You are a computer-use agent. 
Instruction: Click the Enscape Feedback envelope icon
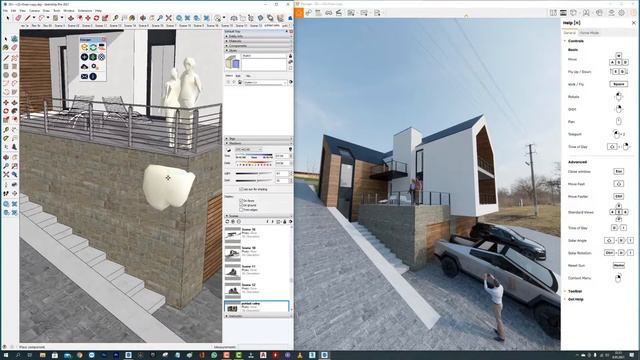pyautogui.click(x=84, y=76)
